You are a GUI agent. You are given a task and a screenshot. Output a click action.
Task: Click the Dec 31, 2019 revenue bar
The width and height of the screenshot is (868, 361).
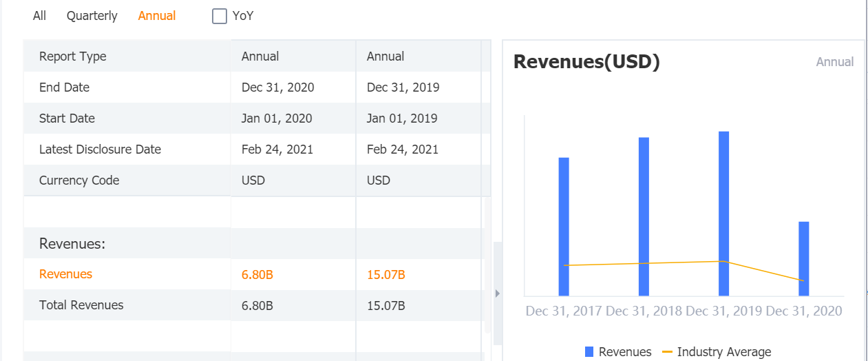[x=723, y=214]
